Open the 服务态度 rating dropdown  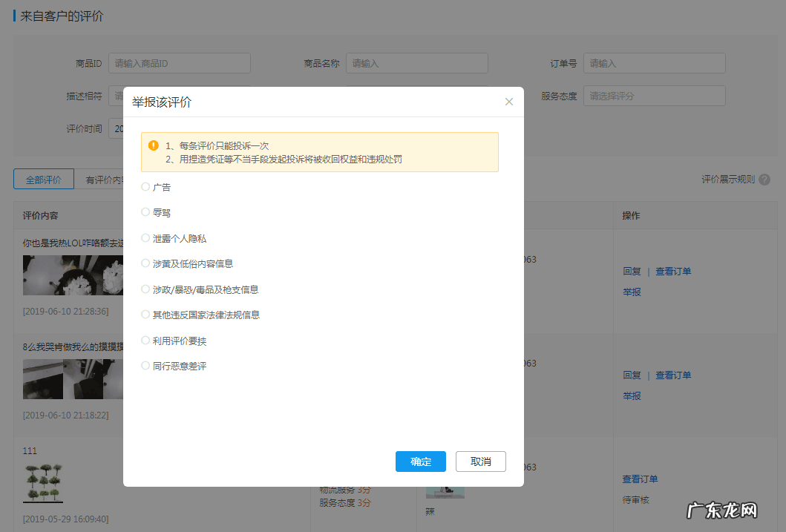coord(653,95)
